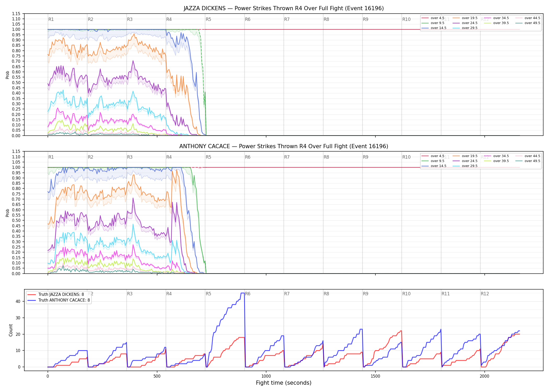Click R6 round label in the Count chart
The width and height of the screenshot is (549, 392).
coord(248,294)
